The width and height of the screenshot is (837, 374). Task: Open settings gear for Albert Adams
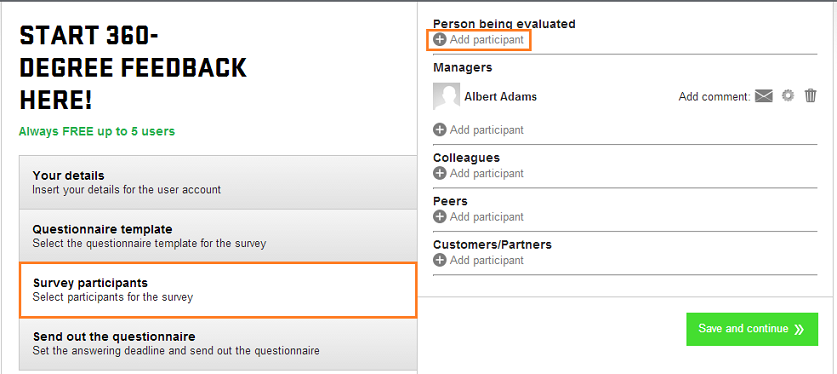[788, 96]
